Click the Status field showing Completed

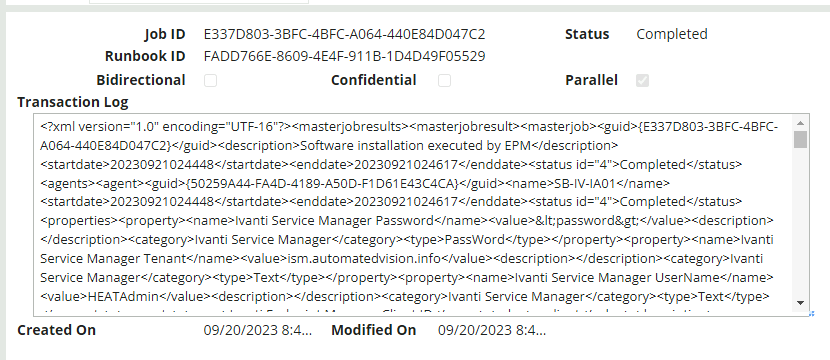(672, 34)
